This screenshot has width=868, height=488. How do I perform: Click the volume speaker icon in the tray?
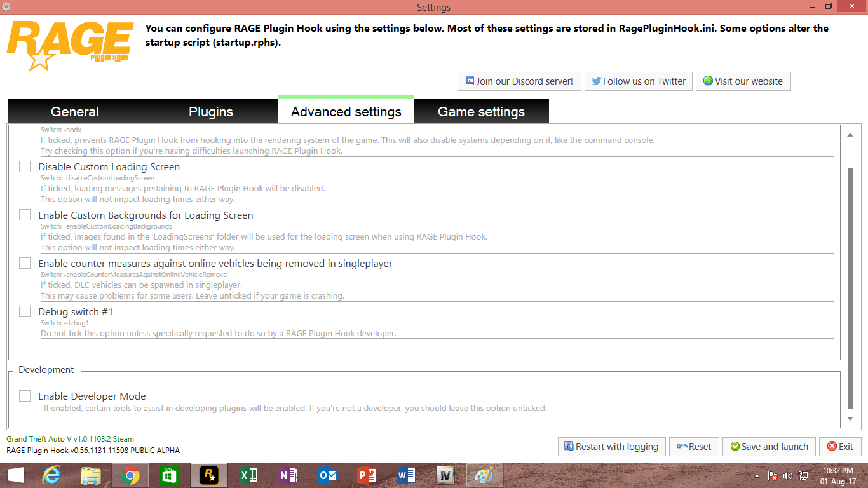click(x=789, y=475)
